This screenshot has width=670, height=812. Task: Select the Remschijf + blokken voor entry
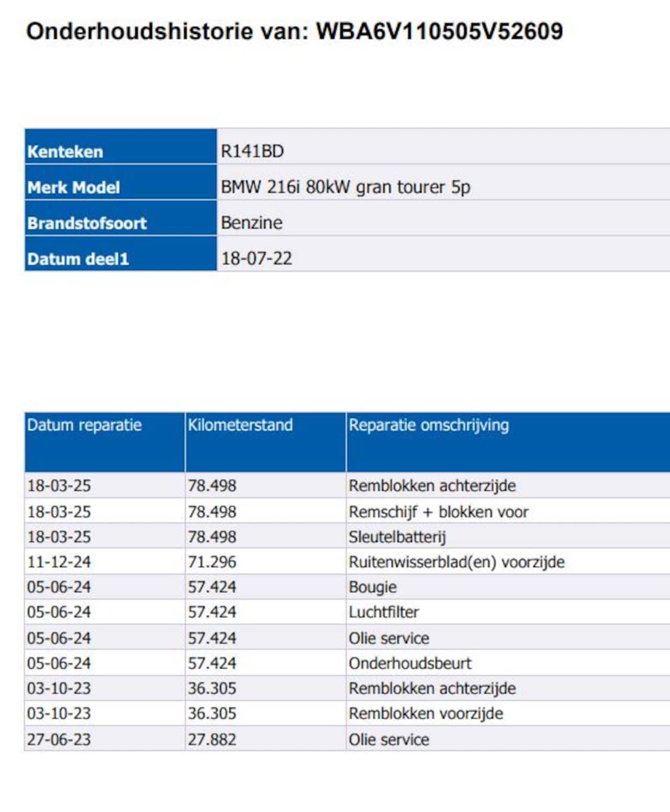pyautogui.click(x=438, y=512)
